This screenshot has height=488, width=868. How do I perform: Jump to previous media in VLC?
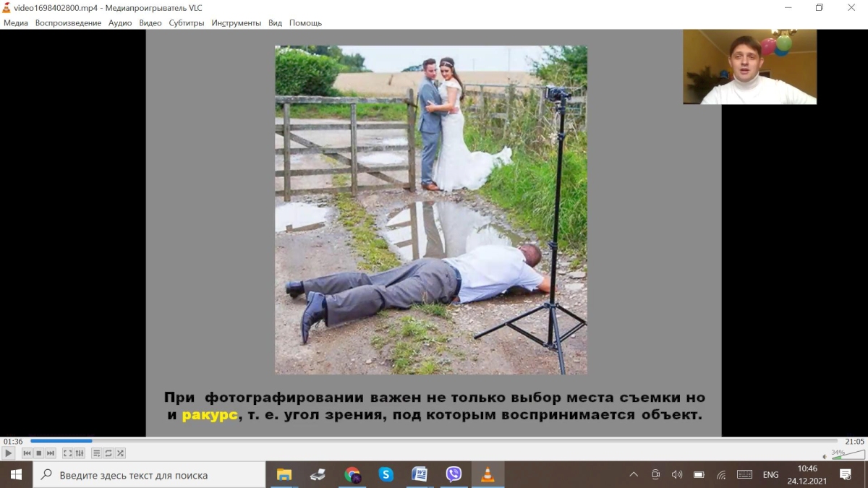point(27,453)
